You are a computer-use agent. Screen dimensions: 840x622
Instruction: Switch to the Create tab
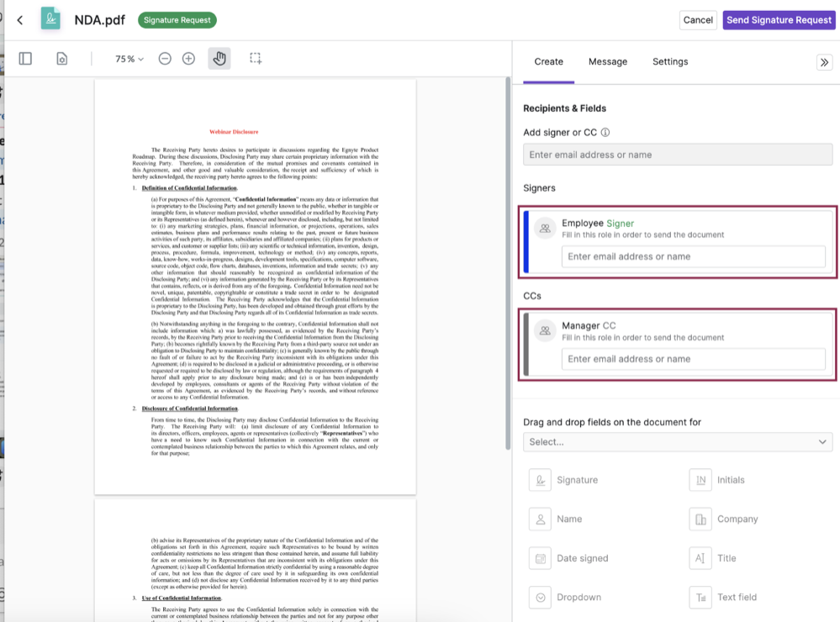coord(548,61)
